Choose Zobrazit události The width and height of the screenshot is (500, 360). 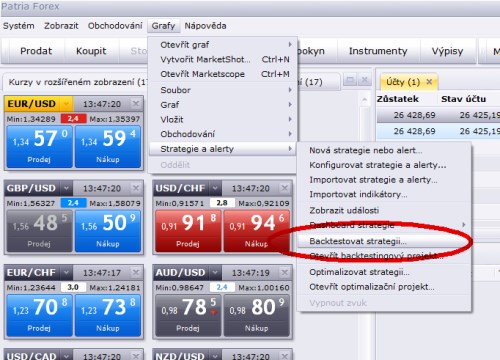click(x=384, y=210)
